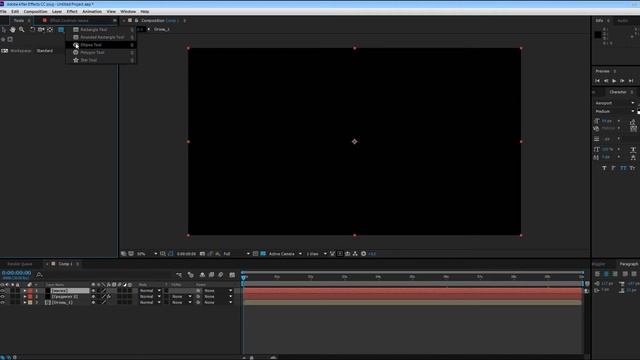The height and width of the screenshot is (360, 640).
Task: Enable Frame Blending for timeline
Action: [211, 275]
